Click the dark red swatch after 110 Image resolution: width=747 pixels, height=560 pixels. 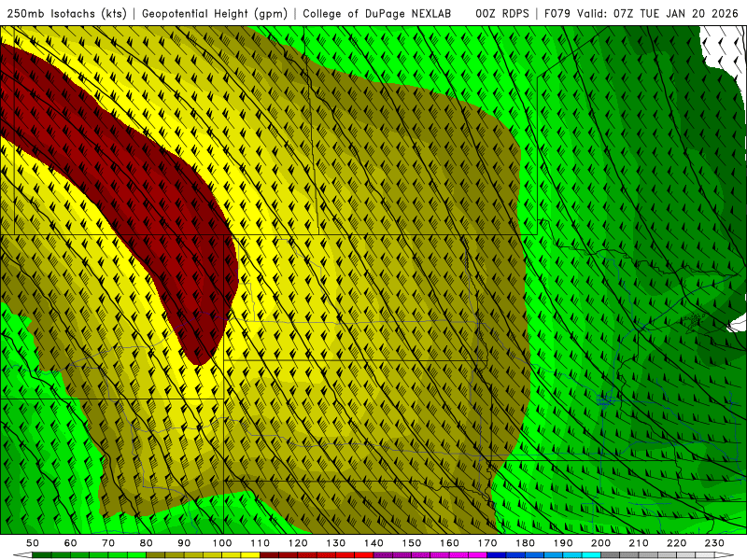coord(270,555)
